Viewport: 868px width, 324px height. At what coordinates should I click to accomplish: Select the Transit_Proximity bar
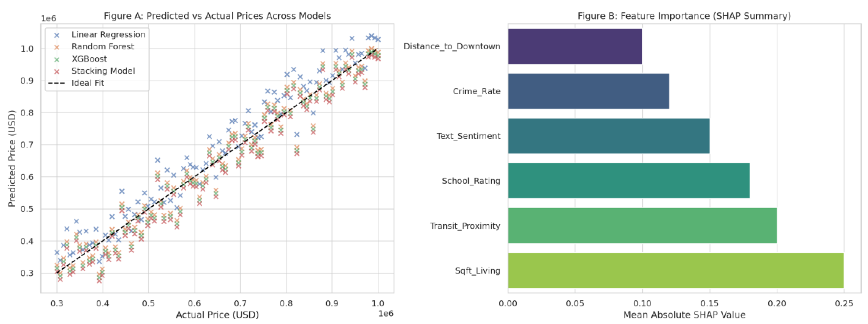pyautogui.click(x=642, y=226)
